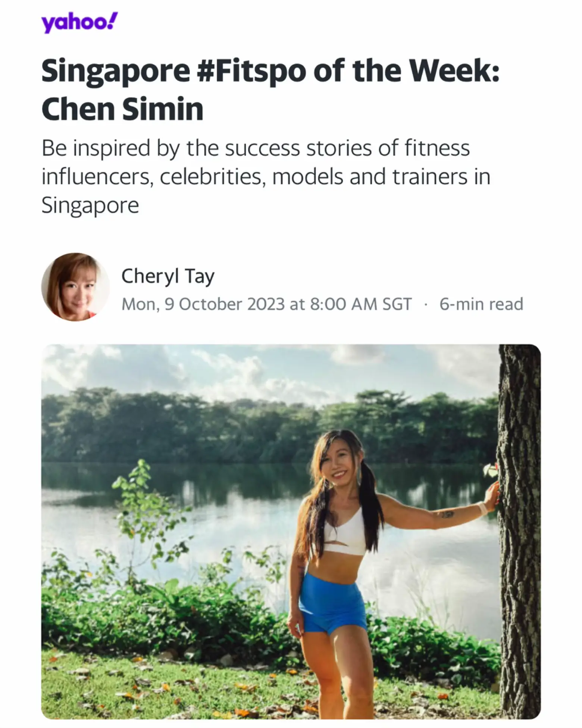The height and width of the screenshot is (728, 582).
Task: Click the 6-min read label
Action: 481,304
